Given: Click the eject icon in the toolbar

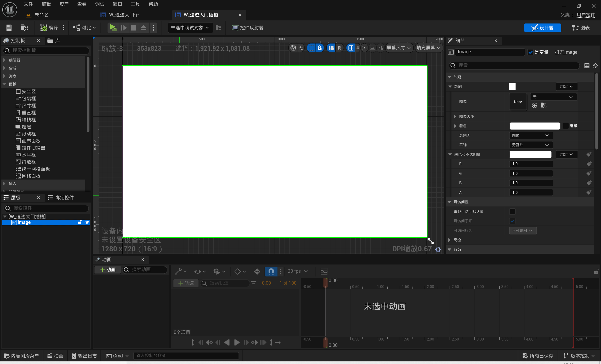Looking at the screenshot, I should click(x=143, y=27).
